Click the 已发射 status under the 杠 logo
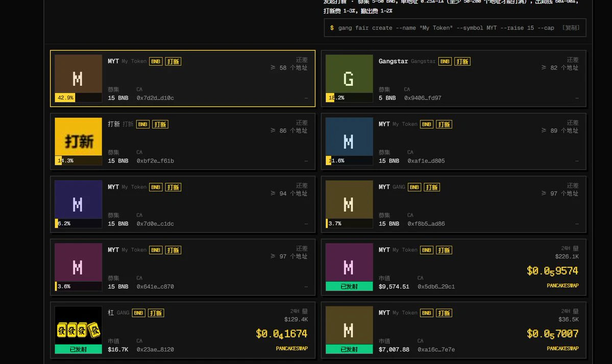Viewport: 612px width, 364px height. 78,349
